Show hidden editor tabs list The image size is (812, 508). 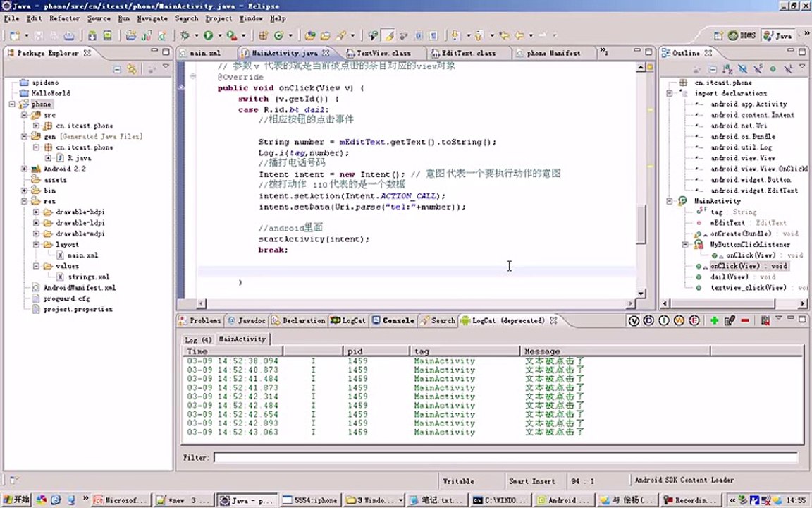(x=604, y=52)
